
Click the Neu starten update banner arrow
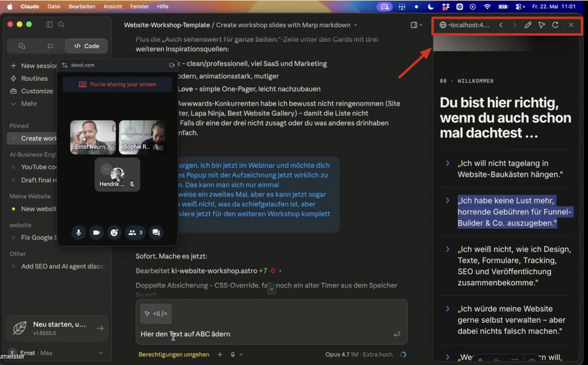[x=100, y=328]
